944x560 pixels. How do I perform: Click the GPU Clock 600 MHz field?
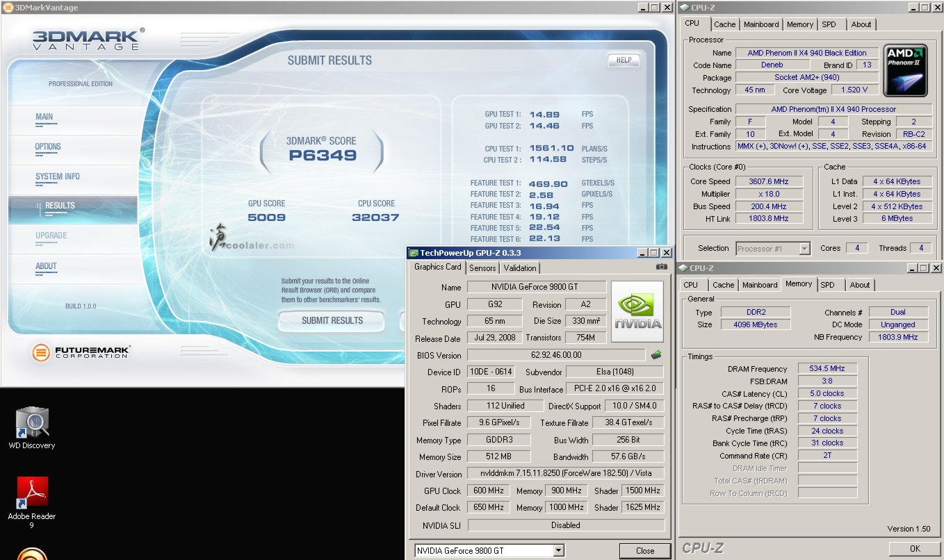489,491
